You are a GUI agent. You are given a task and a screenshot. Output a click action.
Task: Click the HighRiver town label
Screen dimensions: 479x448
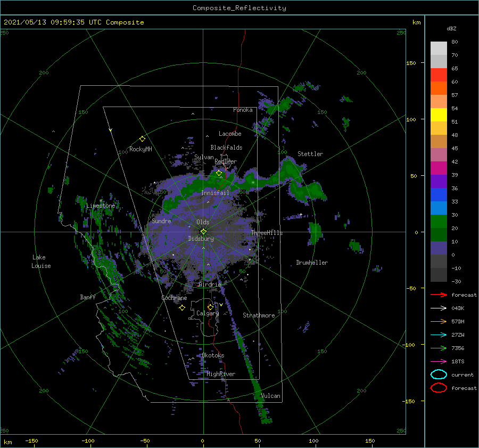coord(221,374)
